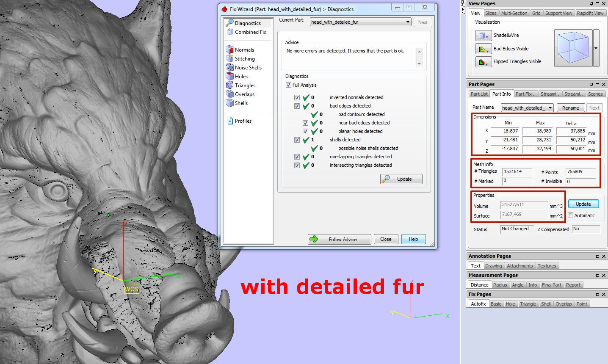Click Update in the Part Info properties
Screen dimensions: 608x364
pyautogui.click(x=583, y=204)
